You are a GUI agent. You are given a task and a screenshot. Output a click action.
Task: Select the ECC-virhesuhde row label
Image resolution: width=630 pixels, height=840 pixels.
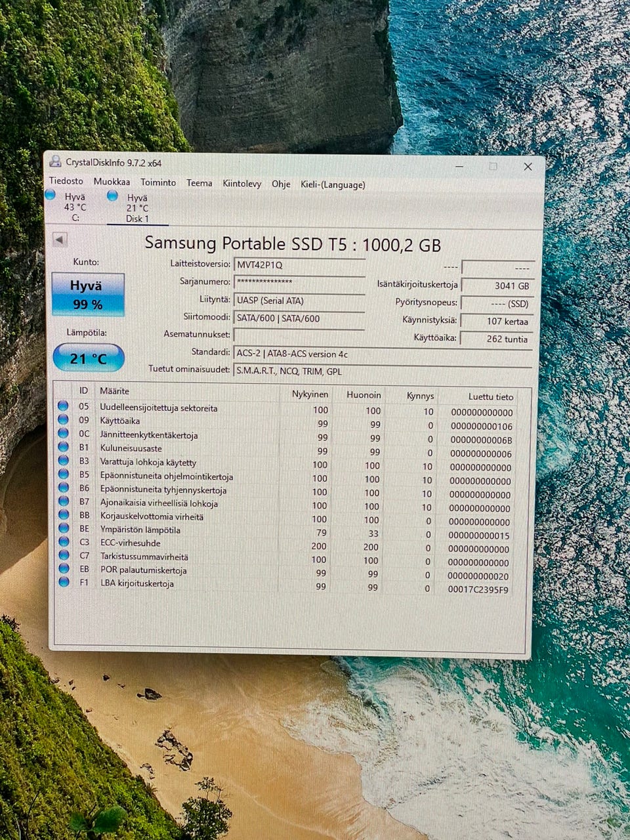(x=130, y=543)
